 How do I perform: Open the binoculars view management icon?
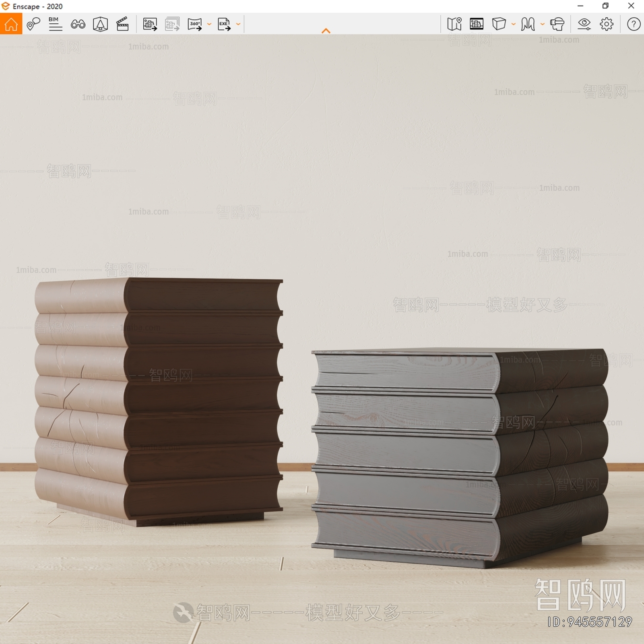click(78, 24)
